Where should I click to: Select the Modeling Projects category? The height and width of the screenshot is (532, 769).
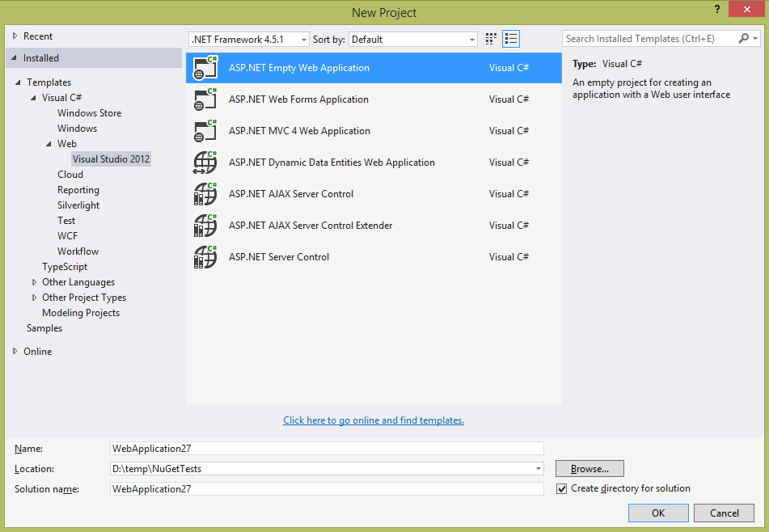(81, 313)
